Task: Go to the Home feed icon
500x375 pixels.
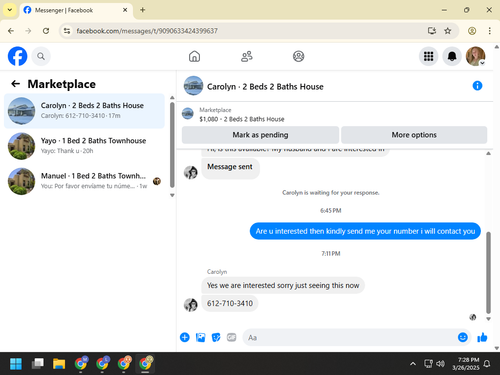Action: point(194,56)
